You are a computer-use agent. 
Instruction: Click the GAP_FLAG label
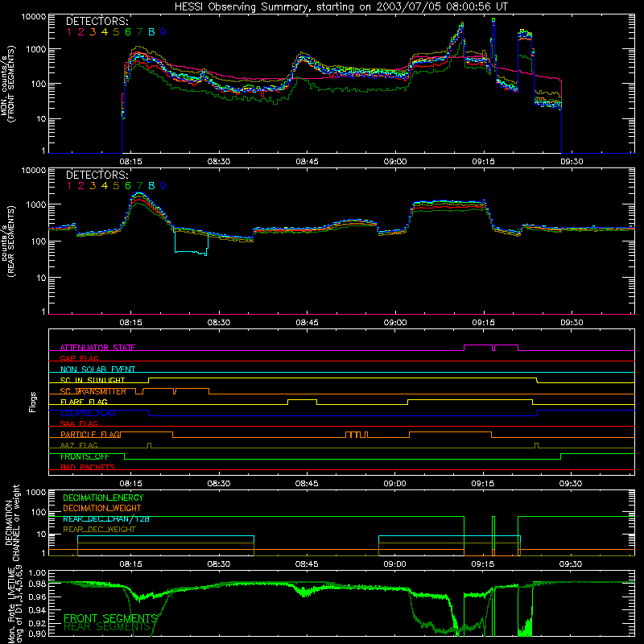[79, 358]
